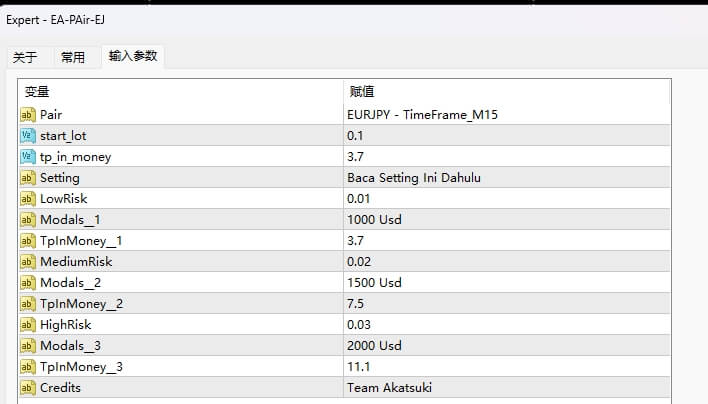Click the numeric icon beside tp_in_money
Viewport: 708px width, 404px height.
28,157
